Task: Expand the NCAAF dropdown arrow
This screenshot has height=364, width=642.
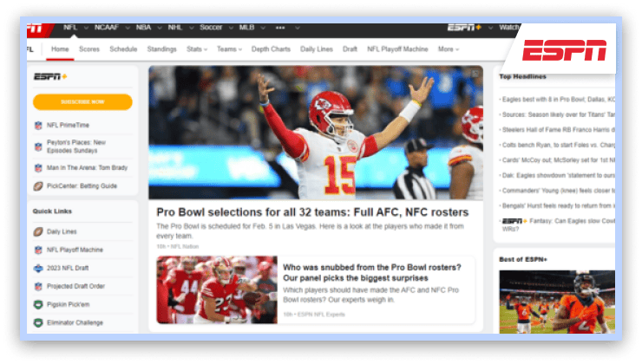Action: click(128, 28)
